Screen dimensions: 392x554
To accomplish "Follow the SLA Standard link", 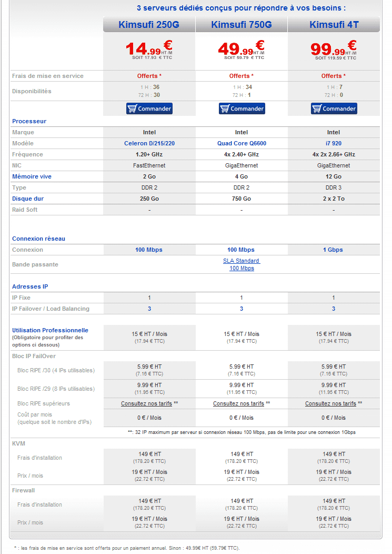I will coord(242,261).
